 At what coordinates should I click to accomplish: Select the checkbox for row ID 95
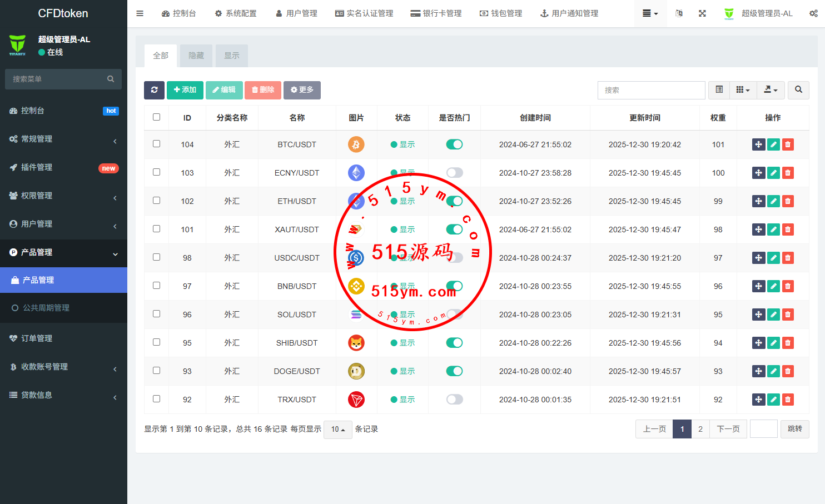click(156, 342)
